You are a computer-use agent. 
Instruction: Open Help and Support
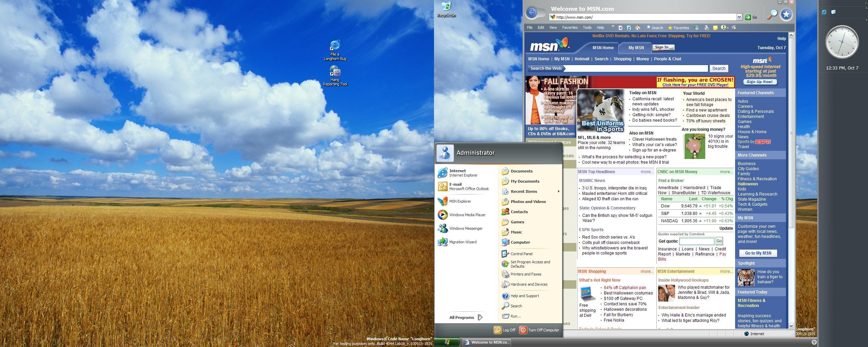[x=530, y=296]
